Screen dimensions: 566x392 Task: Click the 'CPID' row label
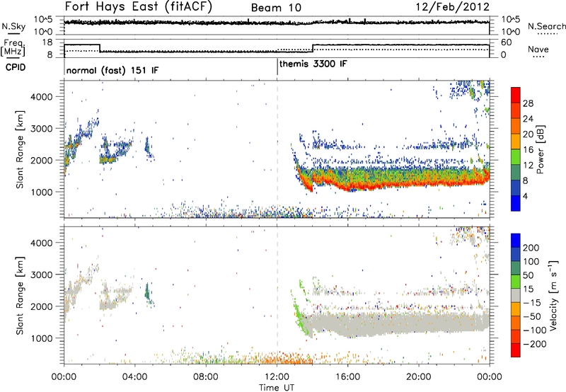tap(16, 67)
